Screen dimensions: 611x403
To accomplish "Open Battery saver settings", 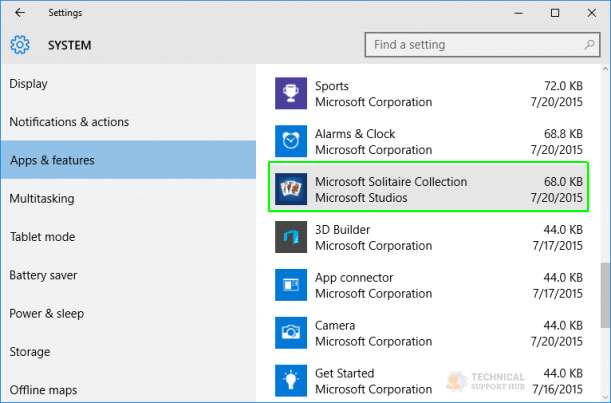I will point(128,275).
